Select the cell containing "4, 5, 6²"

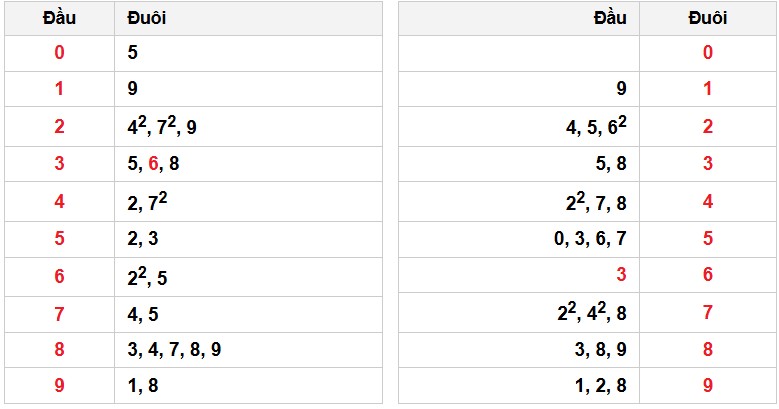[596, 126]
